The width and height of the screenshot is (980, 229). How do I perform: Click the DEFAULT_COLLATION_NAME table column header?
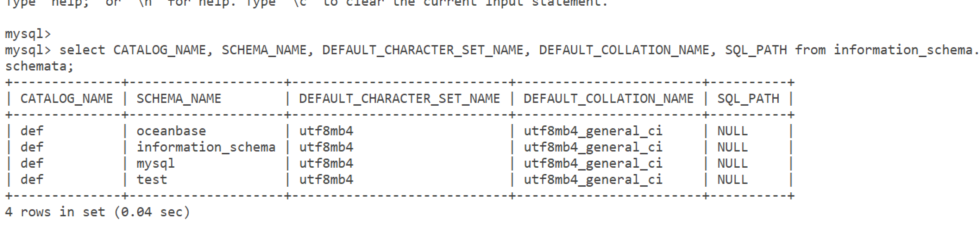click(608, 99)
